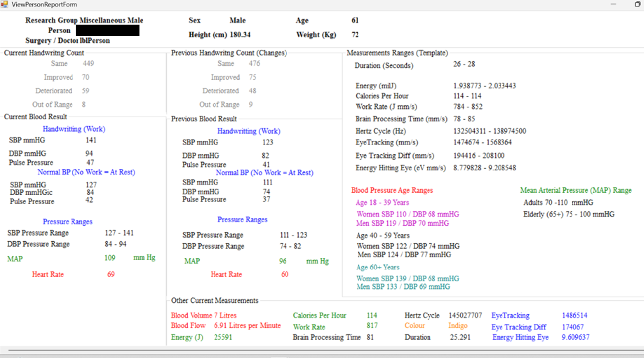Click the Mean Arterial Pressure (MAP) Range heading

pyautogui.click(x=575, y=190)
